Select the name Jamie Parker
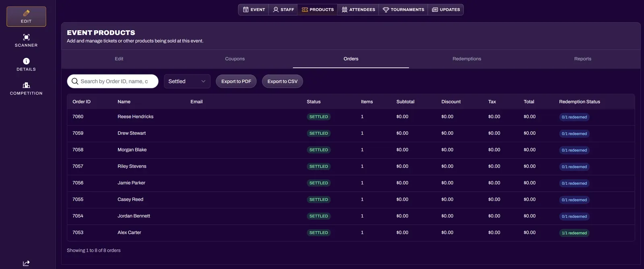Image resolution: width=644 pixels, height=269 pixels. 132,183
